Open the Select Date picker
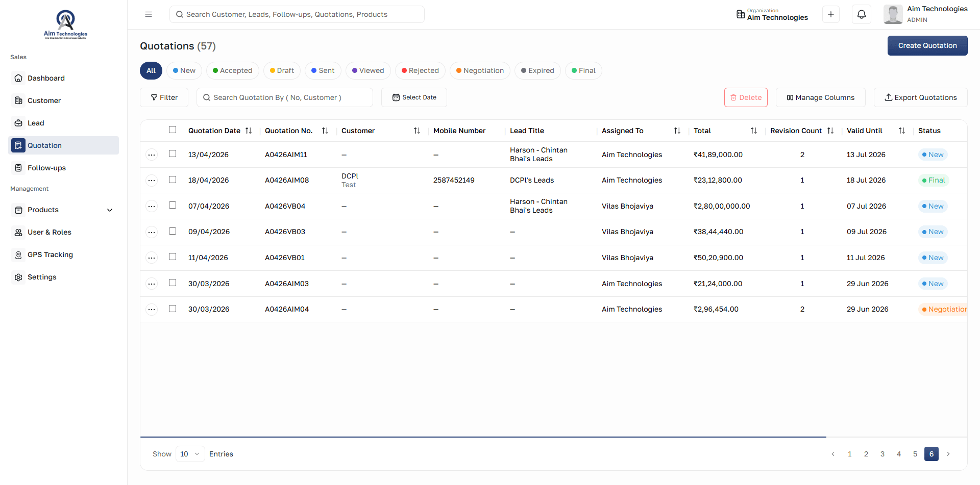 [414, 97]
